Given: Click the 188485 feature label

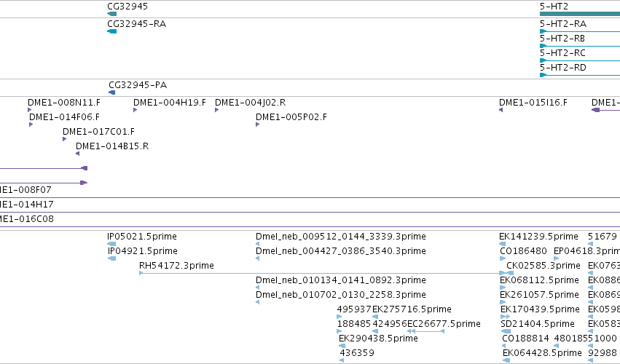Looking at the screenshot, I should [x=354, y=324].
